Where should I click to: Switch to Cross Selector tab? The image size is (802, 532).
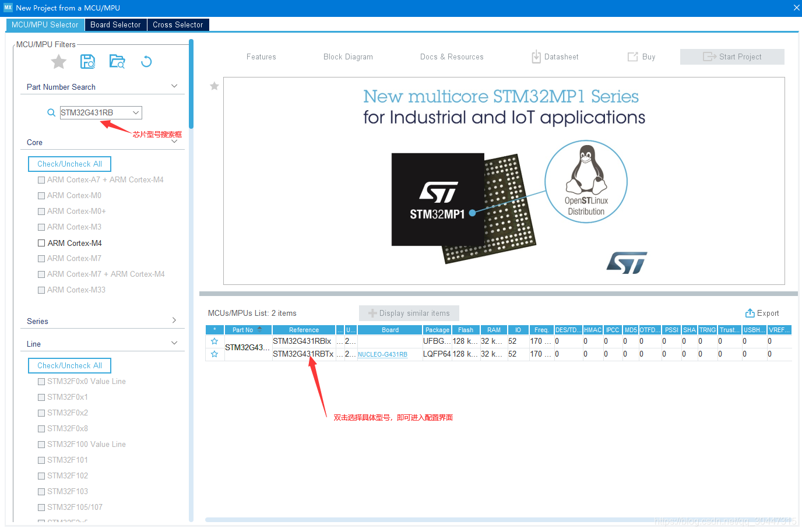click(x=178, y=24)
